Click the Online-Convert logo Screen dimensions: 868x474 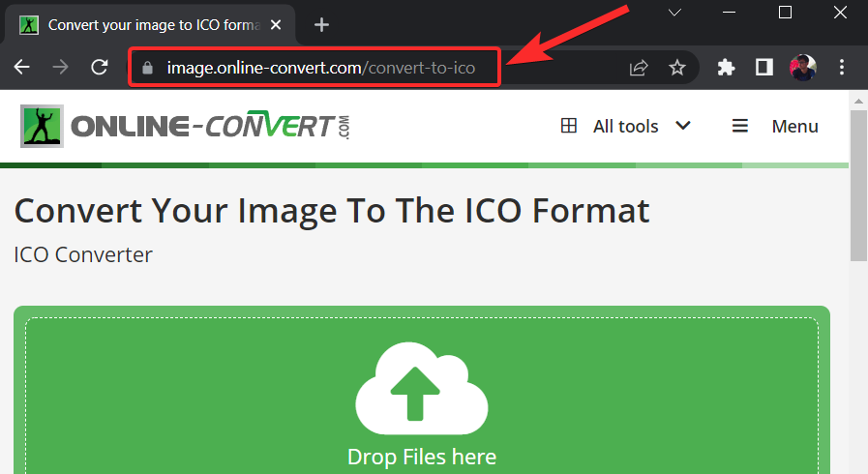pos(185,126)
